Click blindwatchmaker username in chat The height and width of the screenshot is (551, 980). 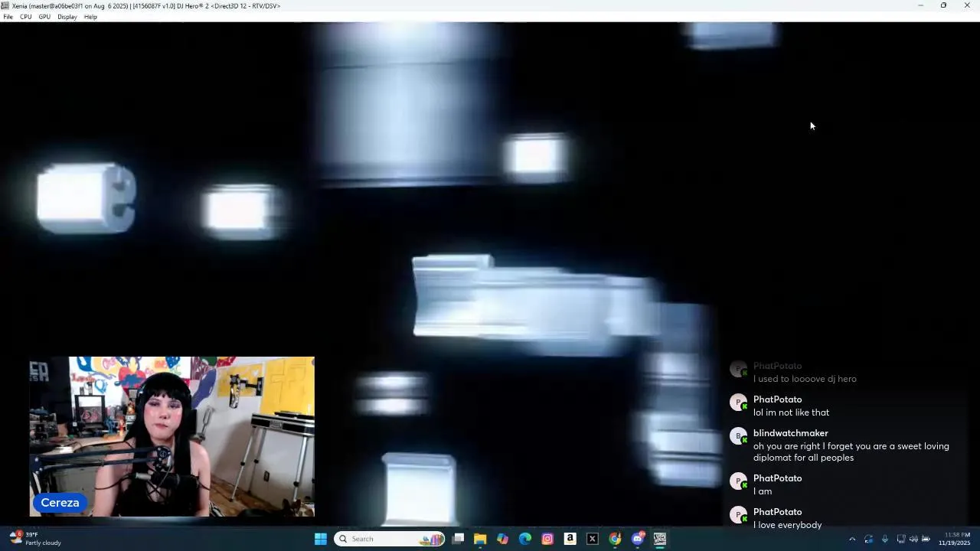(x=790, y=433)
